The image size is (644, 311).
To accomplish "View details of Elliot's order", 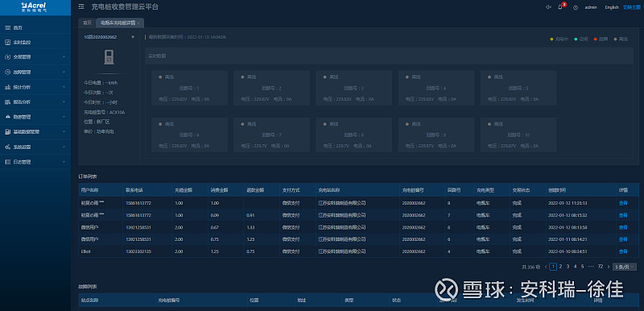I will click(623, 251).
